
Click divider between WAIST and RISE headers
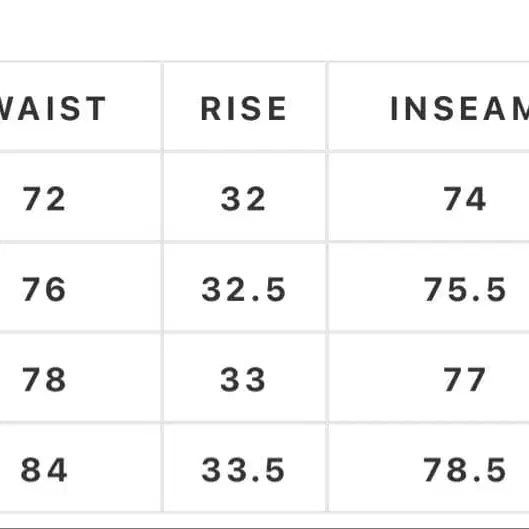click(x=162, y=107)
